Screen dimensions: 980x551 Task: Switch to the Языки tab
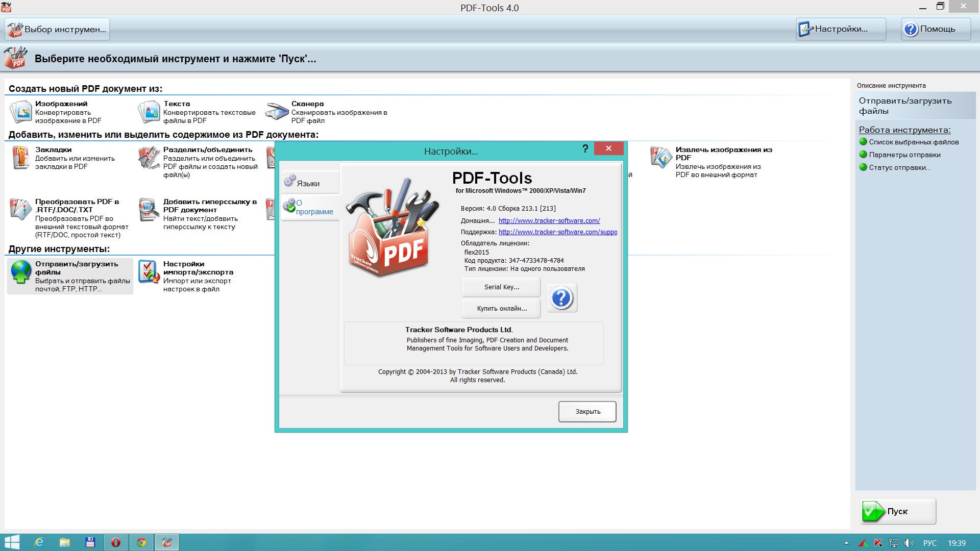(310, 182)
